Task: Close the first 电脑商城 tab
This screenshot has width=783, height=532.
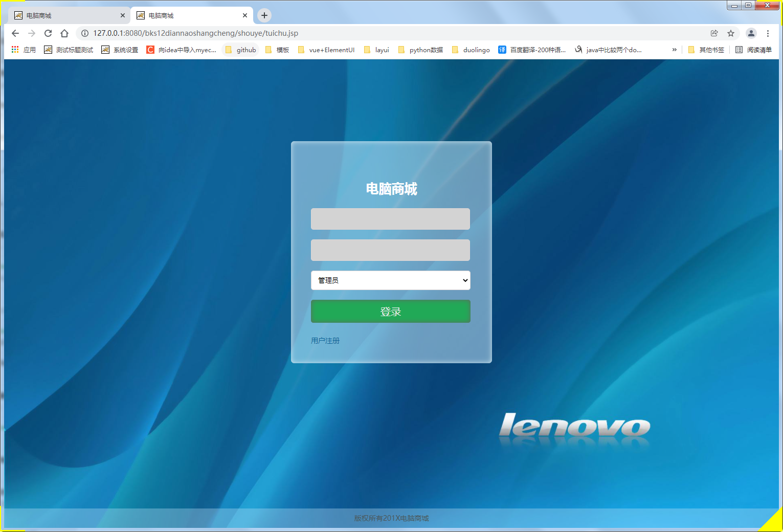Action: pyautogui.click(x=123, y=15)
